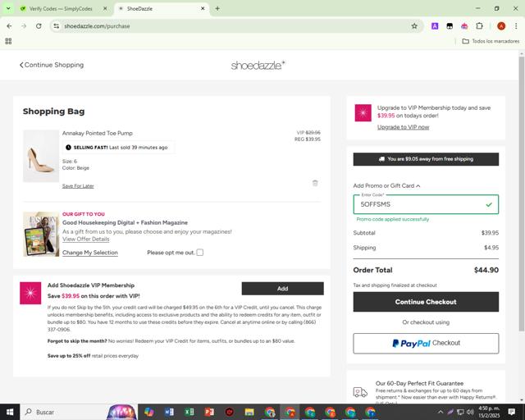The height and width of the screenshot is (420, 525).
Task: Open View Offer Details link
Action: click(85, 239)
